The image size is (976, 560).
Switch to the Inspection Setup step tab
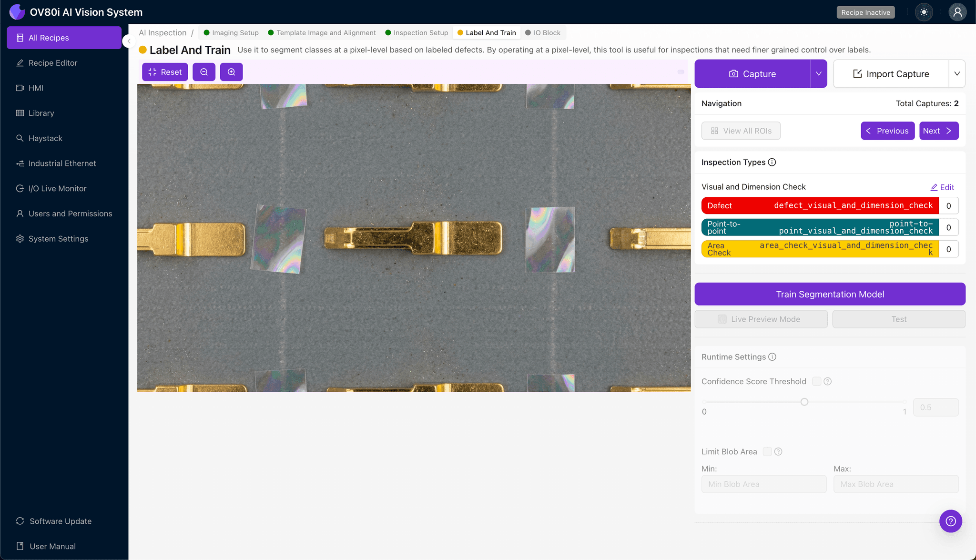[417, 33]
